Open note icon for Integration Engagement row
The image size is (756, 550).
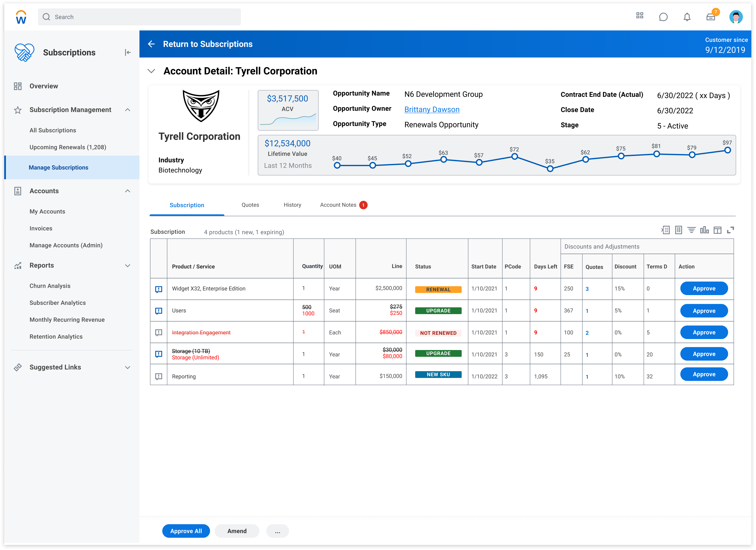159,332
